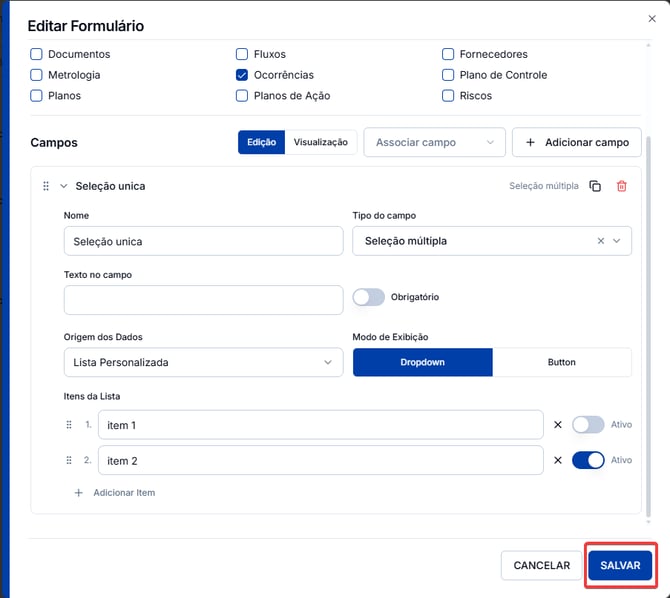Clear the Tipo do campo selection
The image size is (670, 598).
[600, 241]
